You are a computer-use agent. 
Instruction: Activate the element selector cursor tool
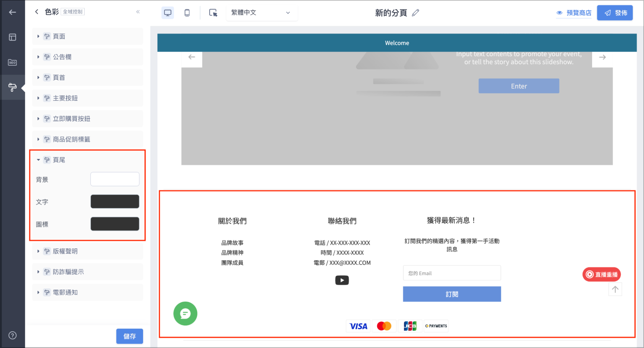pyautogui.click(x=213, y=13)
